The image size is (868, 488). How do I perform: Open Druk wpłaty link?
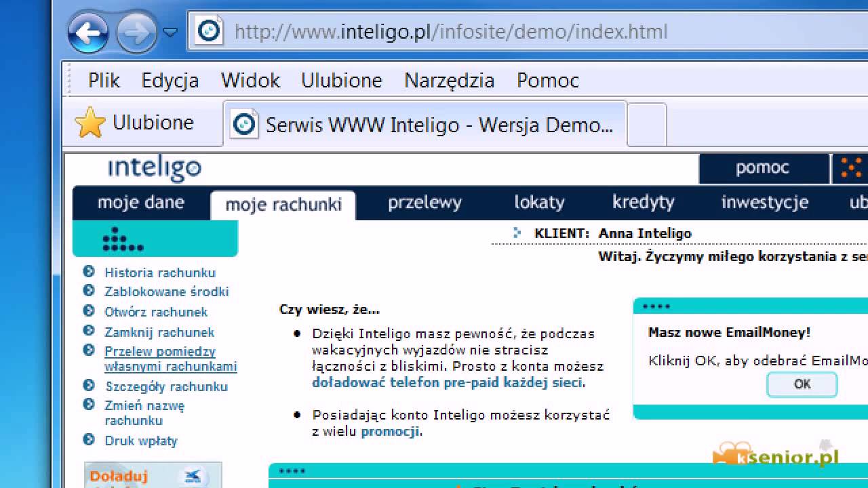[x=141, y=441]
